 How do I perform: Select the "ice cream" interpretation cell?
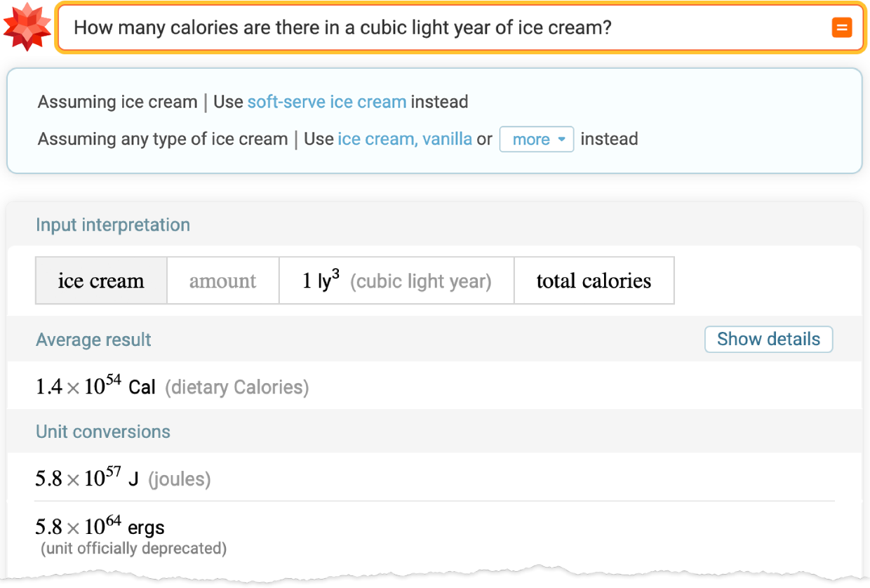coord(101,281)
